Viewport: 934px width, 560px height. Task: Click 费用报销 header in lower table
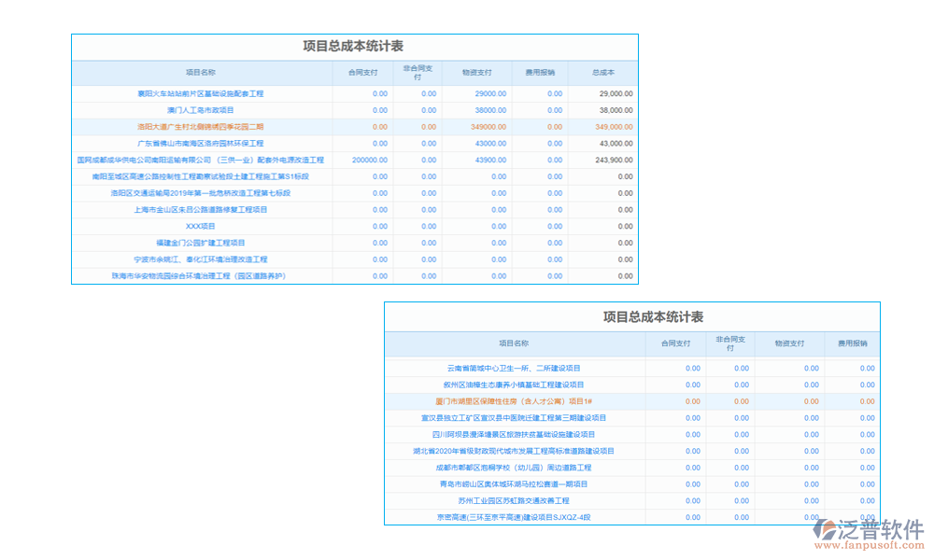[x=852, y=343]
